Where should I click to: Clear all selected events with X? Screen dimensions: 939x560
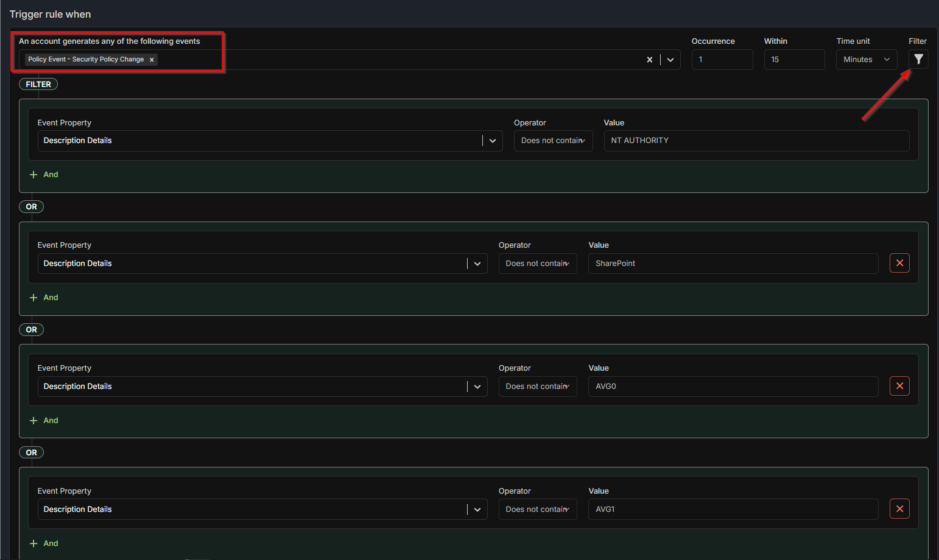pyautogui.click(x=650, y=60)
